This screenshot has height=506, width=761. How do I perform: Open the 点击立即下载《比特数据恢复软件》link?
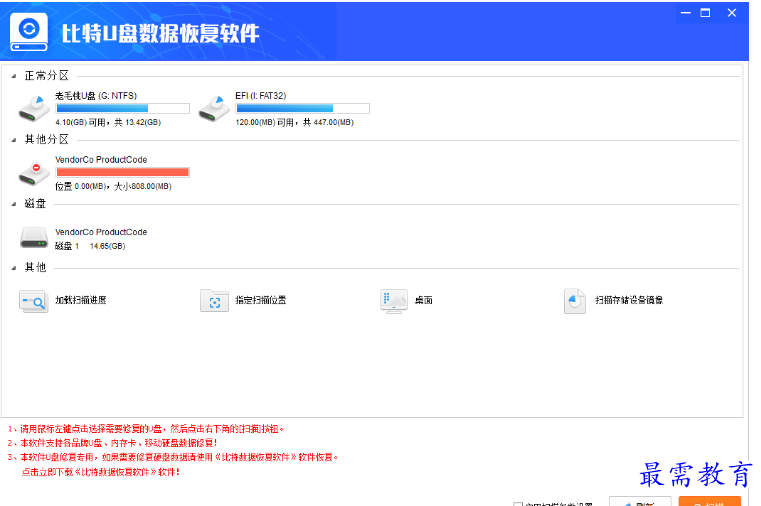[x=100, y=472]
